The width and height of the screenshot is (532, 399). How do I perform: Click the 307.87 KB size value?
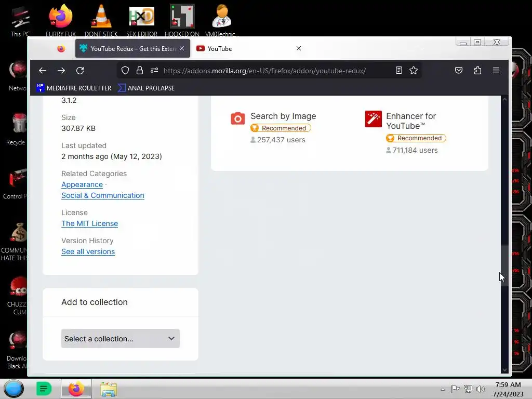[x=78, y=128]
